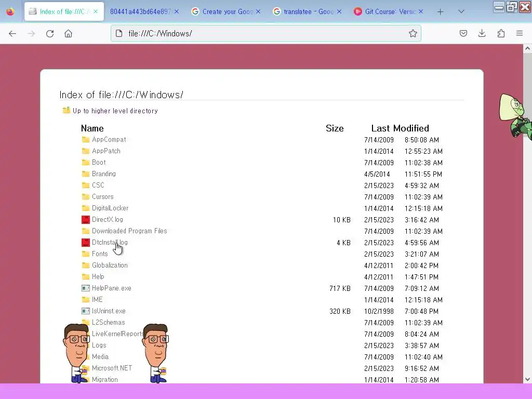Open the Fonts folder
532x399 pixels.
click(x=99, y=254)
